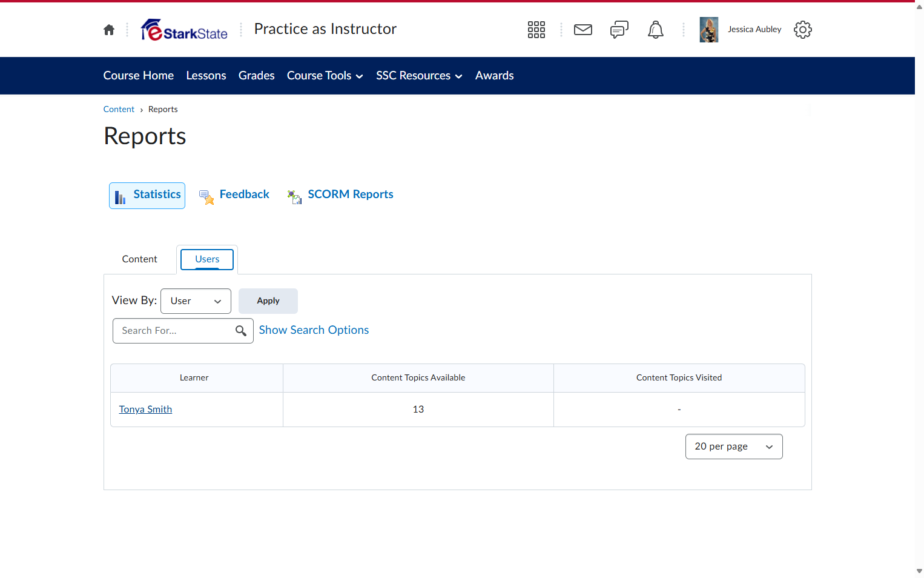The height and width of the screenshot is (578, 924).
Task: Open the message alerts envelope icon
Action: (583, 30)
